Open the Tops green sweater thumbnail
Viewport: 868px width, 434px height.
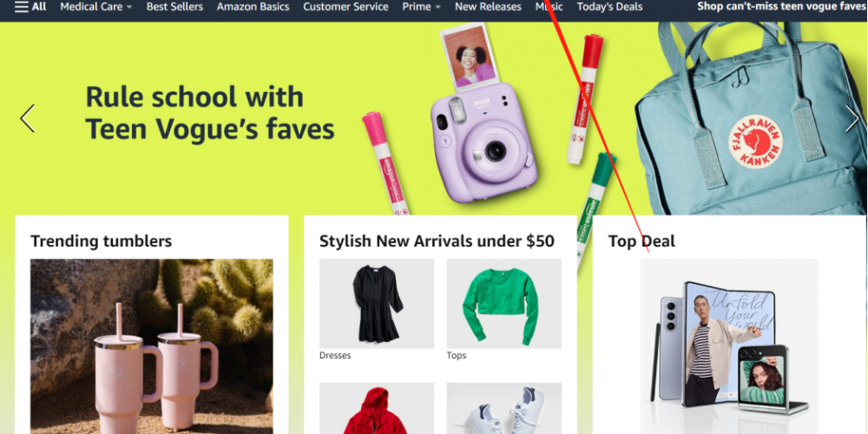(x=503, y=304)
